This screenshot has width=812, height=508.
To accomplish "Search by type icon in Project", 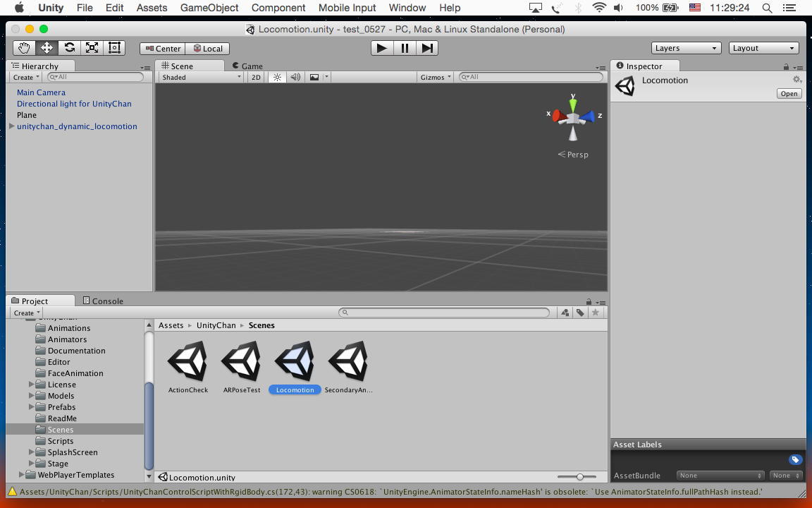I will (x=565, y=313).
